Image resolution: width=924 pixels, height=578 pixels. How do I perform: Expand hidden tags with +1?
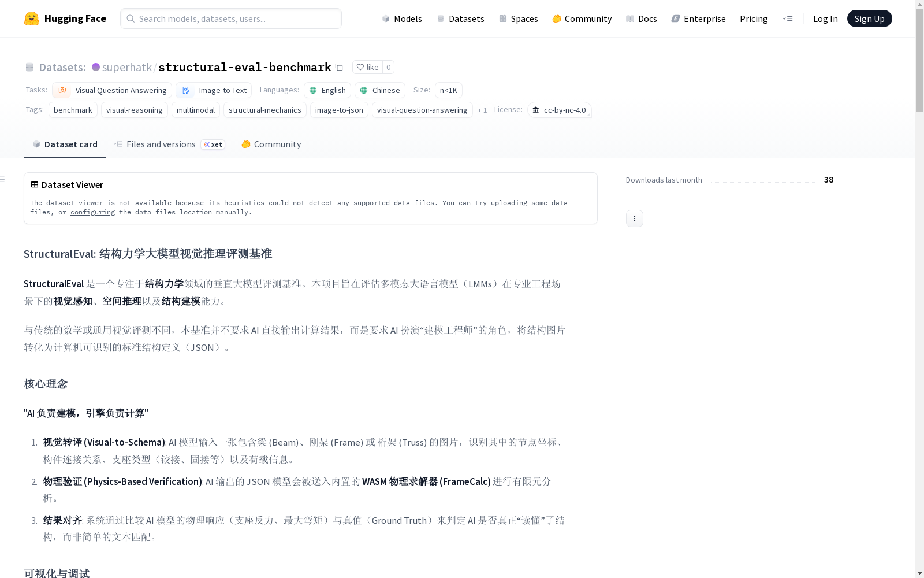click(482, 110)
